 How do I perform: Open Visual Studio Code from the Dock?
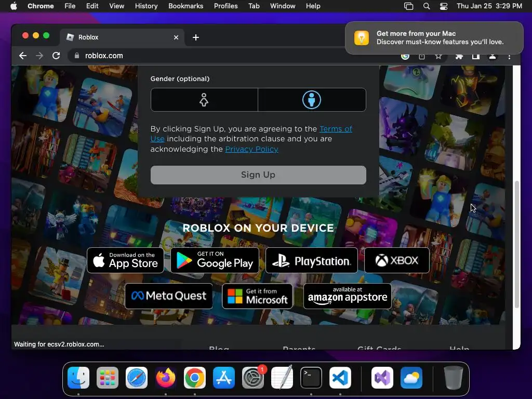pyautogui.click(x=340, y=378)
